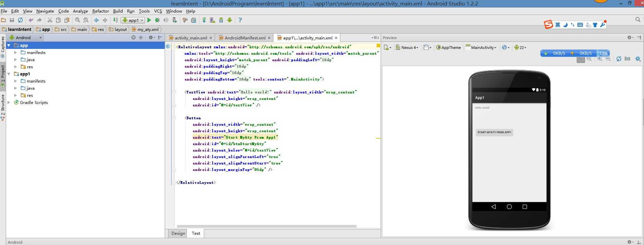Screen dimensions: 644x245
Task: Open the locale globe dropdown
Action: click(x=506, y=48)
